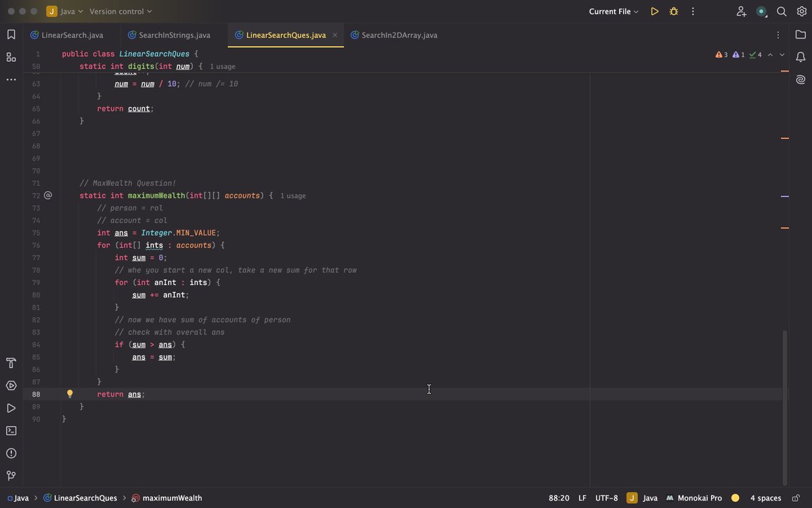Open the Java project dropdown
This screenshot has width=812, height=508.
pyautogui.click(x=65, y=12)
